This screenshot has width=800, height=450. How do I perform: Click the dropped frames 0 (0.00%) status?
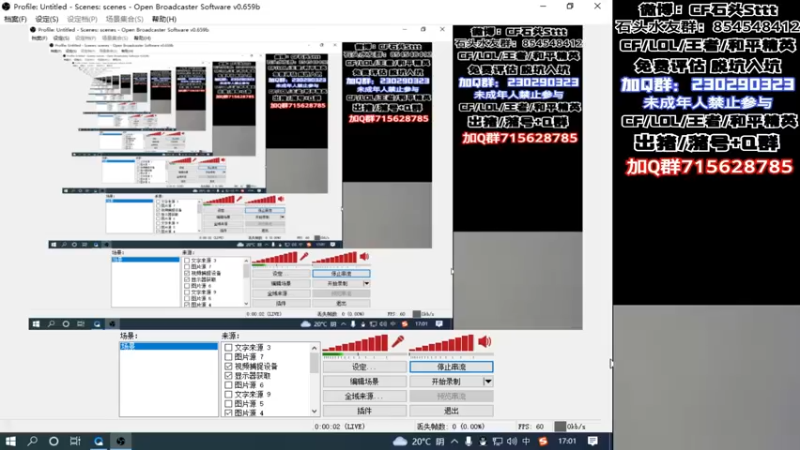[451, 427]
